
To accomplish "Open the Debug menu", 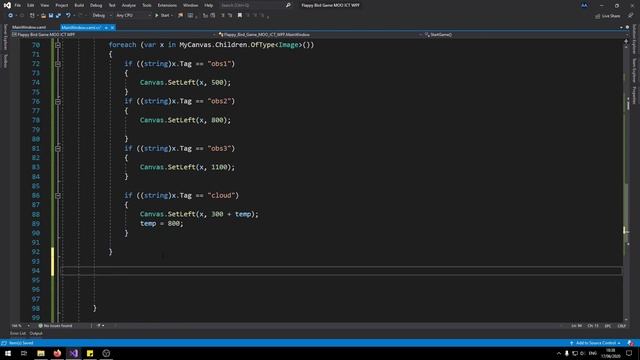I will coord(96,5).
